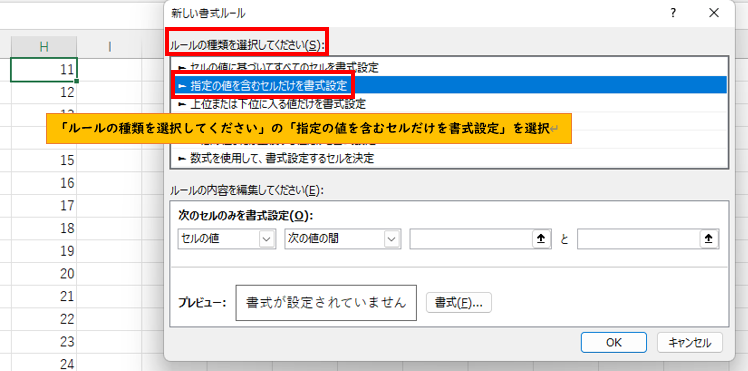Click cell containing 15 in column H
Image resolution: width=748 pixels, height=371 pixels.
44,160
